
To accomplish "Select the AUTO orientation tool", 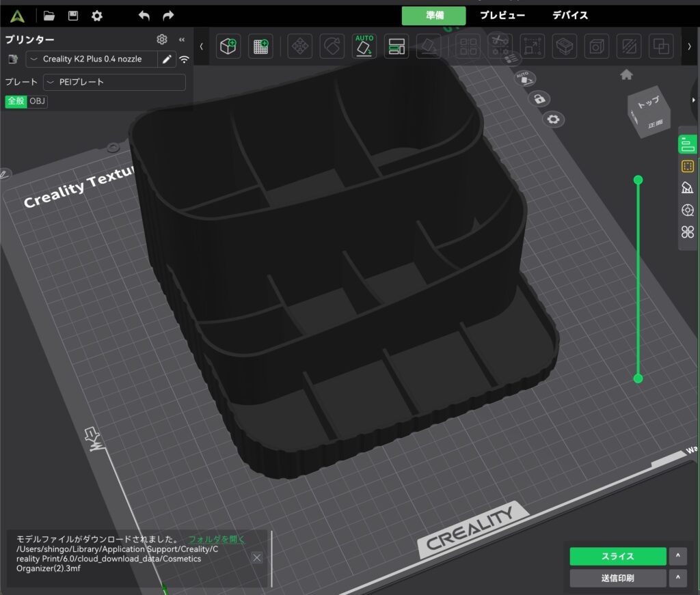I will (364, 46).
